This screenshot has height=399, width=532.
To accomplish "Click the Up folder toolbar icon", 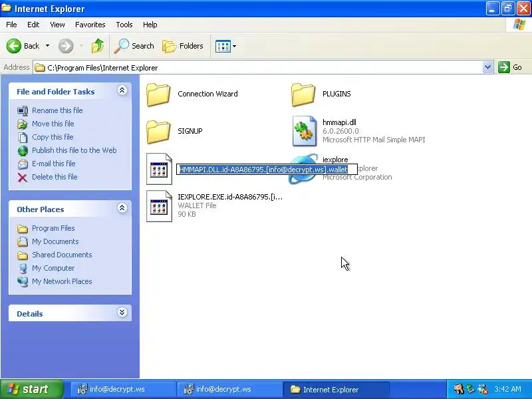I will 98,46.
